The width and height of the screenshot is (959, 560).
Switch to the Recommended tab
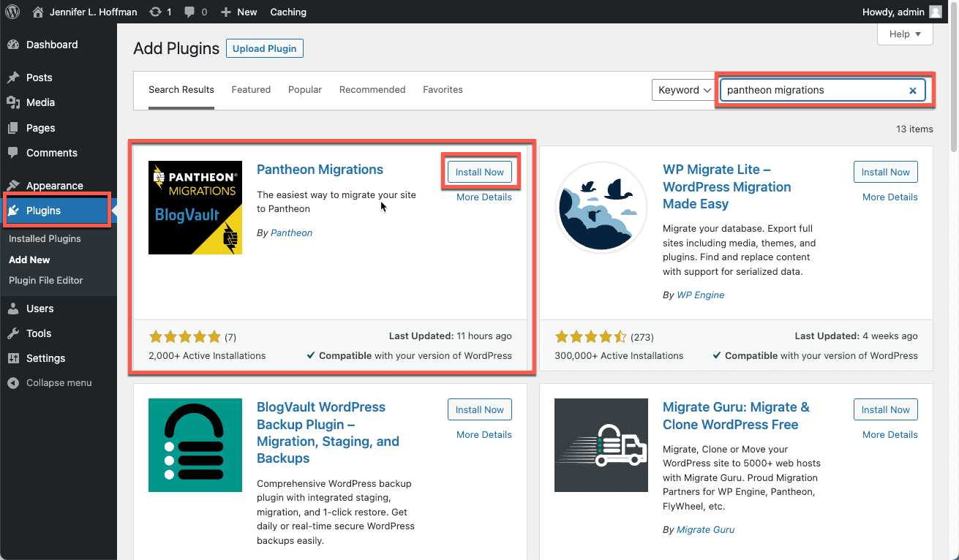[372, 90]
